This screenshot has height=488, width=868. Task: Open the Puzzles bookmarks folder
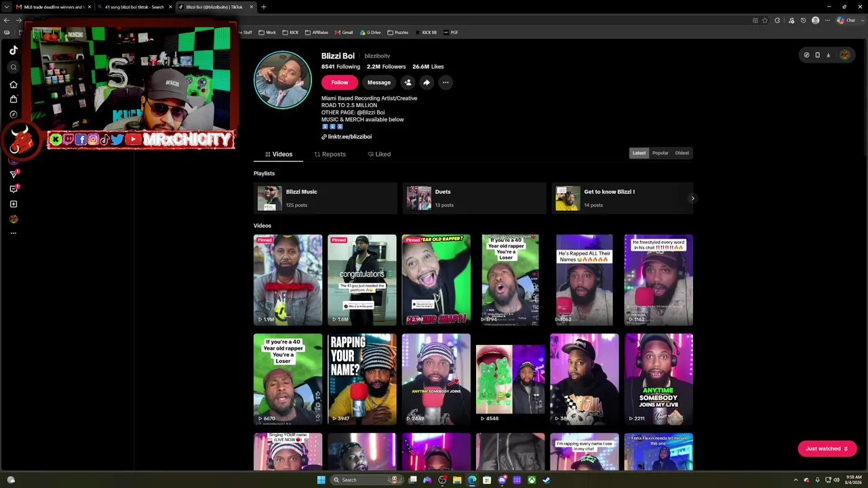coord(397,33)
